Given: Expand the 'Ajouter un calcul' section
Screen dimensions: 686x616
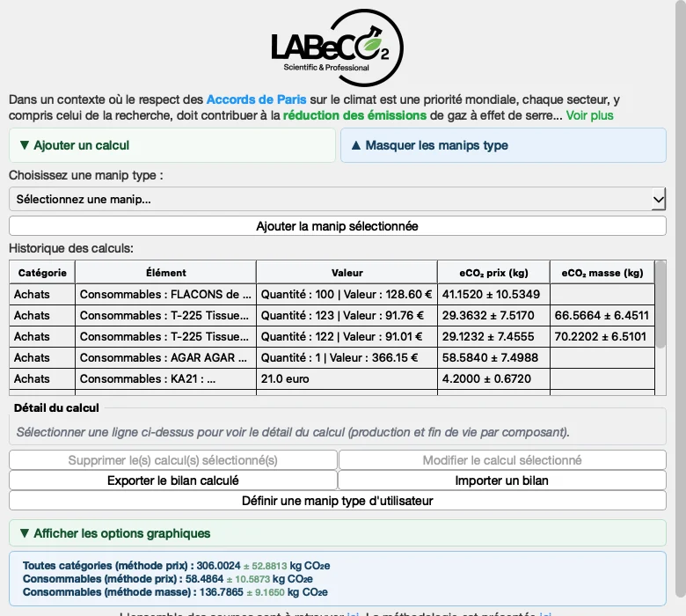Looking at the screenshot, I should pyautogui.click(x=171, y=145).
